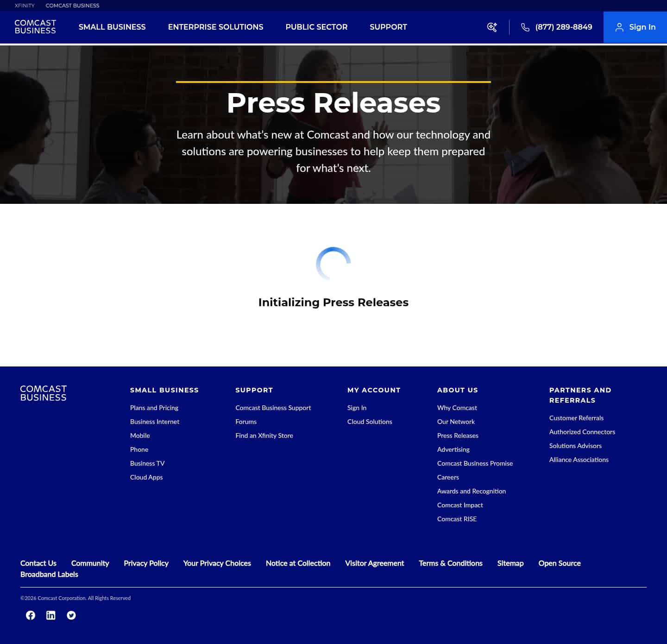The image size is (667, 644).
Task: Click the Sign In person icon
Action: 619,27
